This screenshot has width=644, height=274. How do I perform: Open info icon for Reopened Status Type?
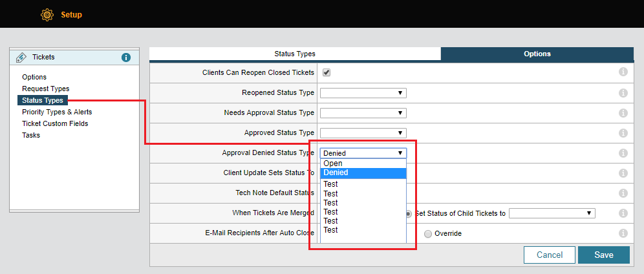[x=623, y=92]
